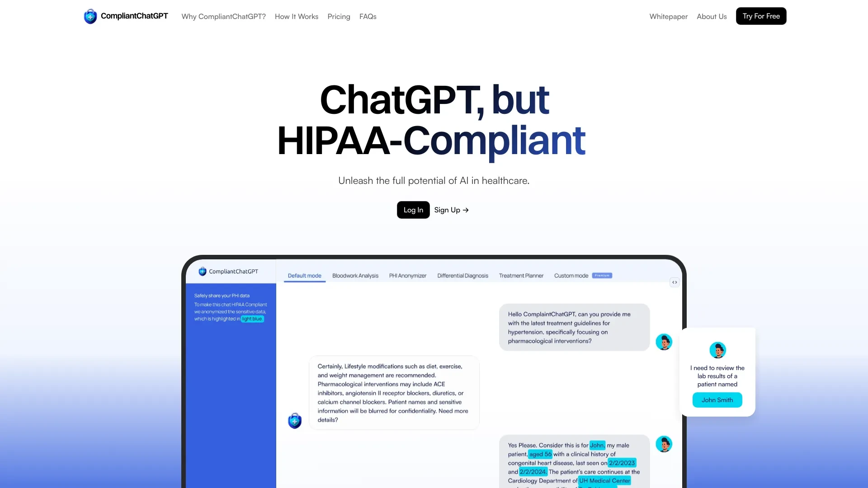
Task: Click the CompliantChatGPT bot avatar icon
Action: (x=294, y=420)
